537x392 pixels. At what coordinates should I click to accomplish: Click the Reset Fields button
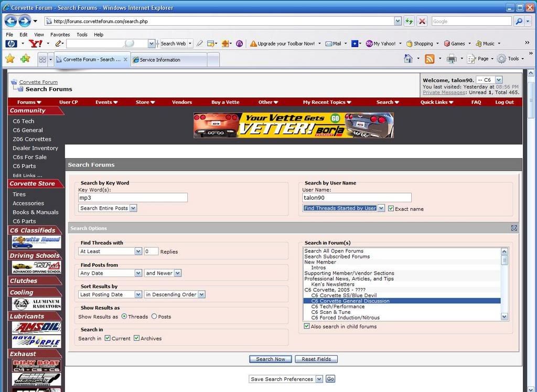(x=316, y=359)
